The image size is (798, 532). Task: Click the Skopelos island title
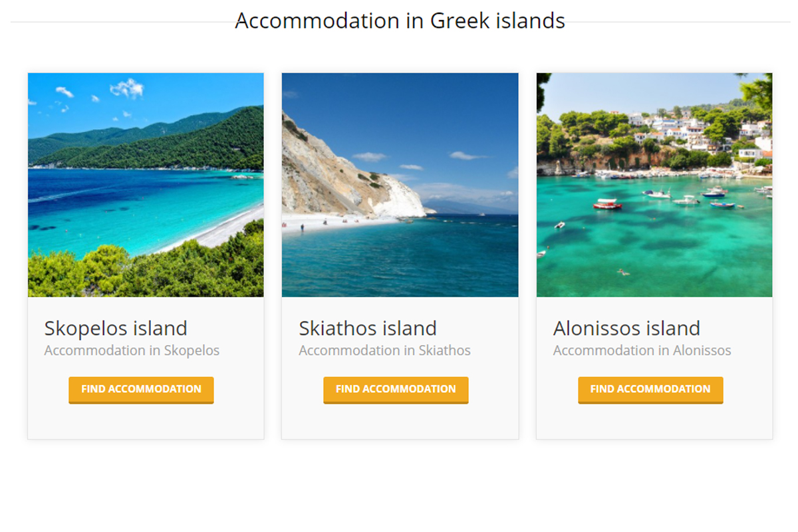tap(116, 328)
